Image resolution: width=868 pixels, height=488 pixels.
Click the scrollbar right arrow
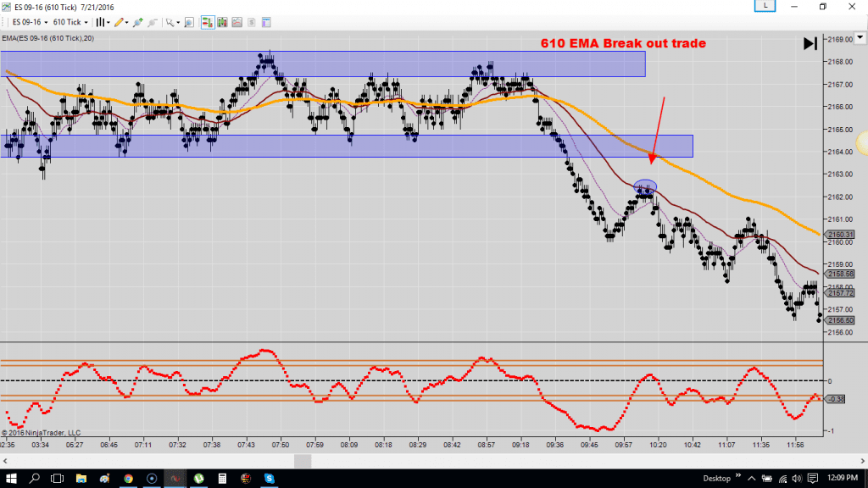862,461
